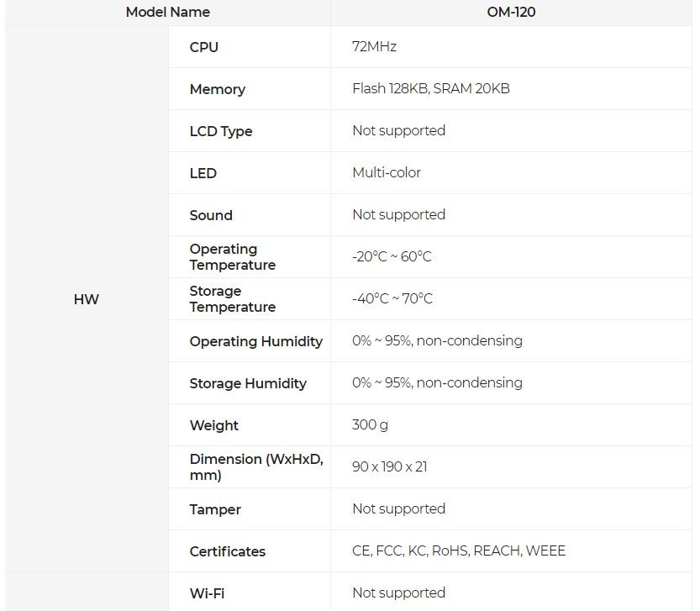Click the Wi-Fi row label
The height and width of the screenshot is (611, 700).
(207, 593)
